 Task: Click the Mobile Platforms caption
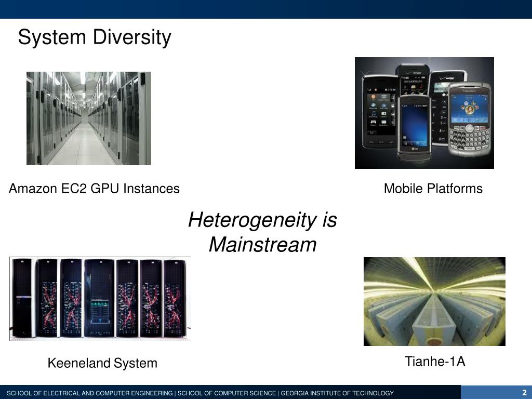433,189
